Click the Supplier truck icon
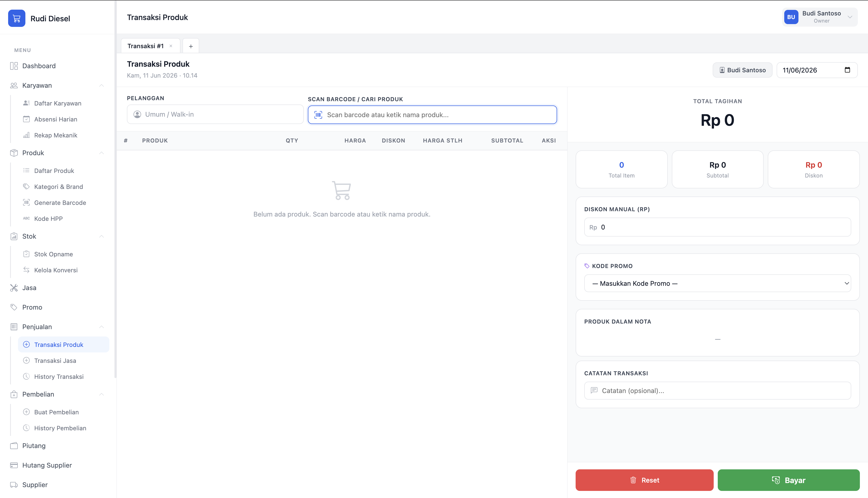 pyautogui.click(x=14, y=485)
